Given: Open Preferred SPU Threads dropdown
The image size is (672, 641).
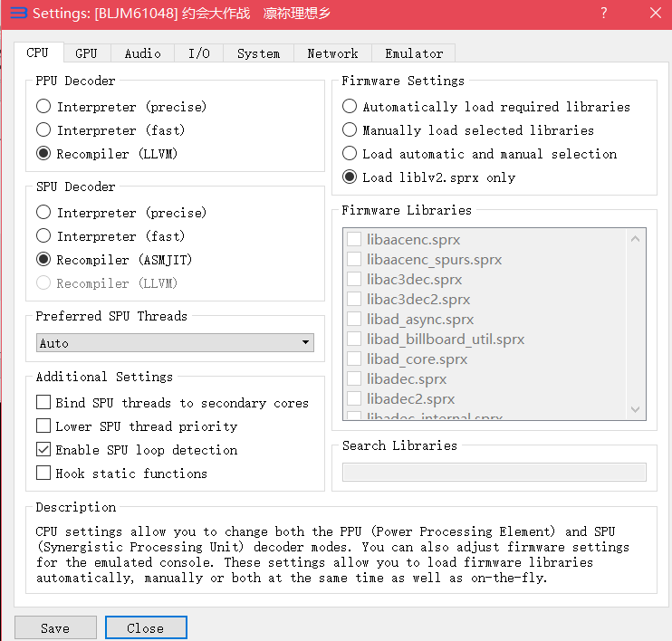Looking at the screenshot, I should pos(175,343).
